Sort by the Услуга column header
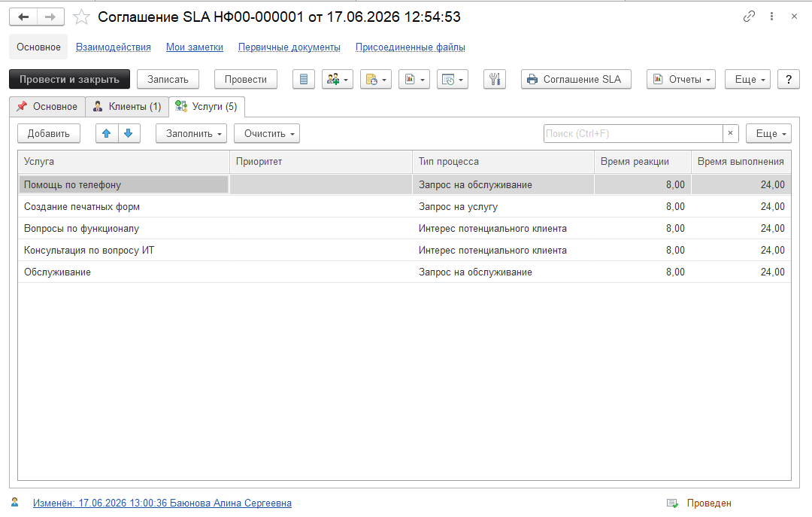Viewport: 812px width, 517px height. point(124,161)
